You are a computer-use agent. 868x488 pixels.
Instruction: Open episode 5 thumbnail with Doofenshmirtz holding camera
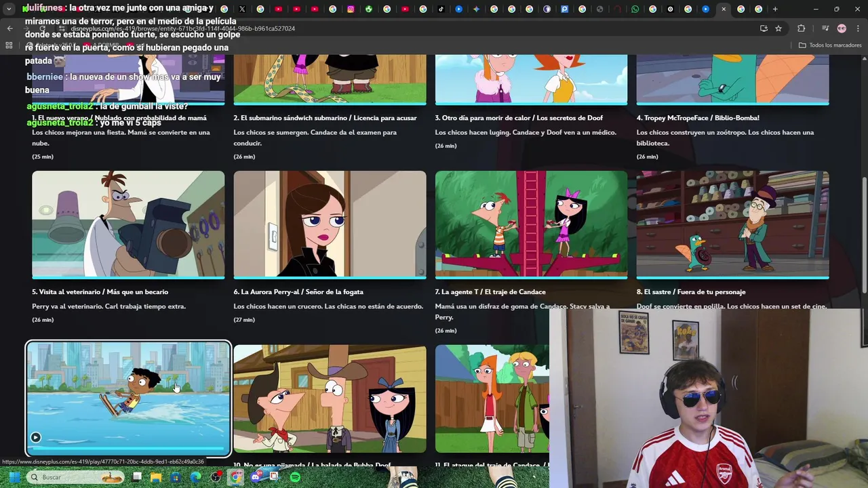pyautogui.click(x=128, y=225)
